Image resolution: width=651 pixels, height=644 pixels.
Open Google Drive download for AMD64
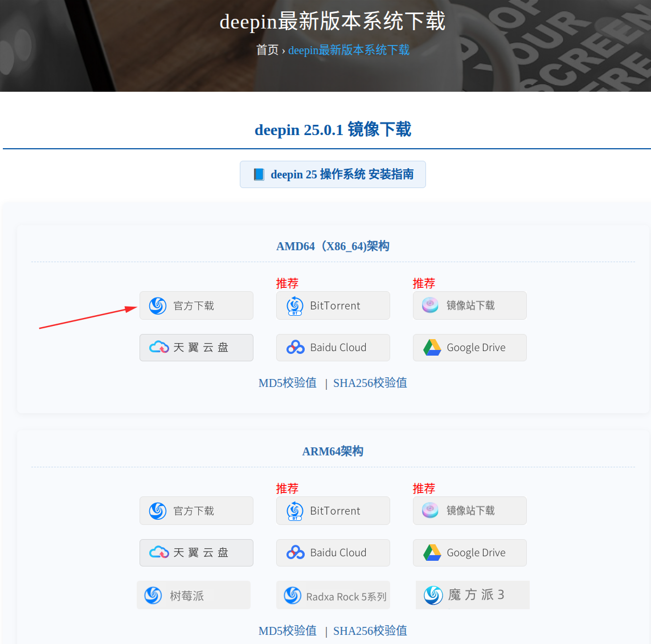(469, 347)
